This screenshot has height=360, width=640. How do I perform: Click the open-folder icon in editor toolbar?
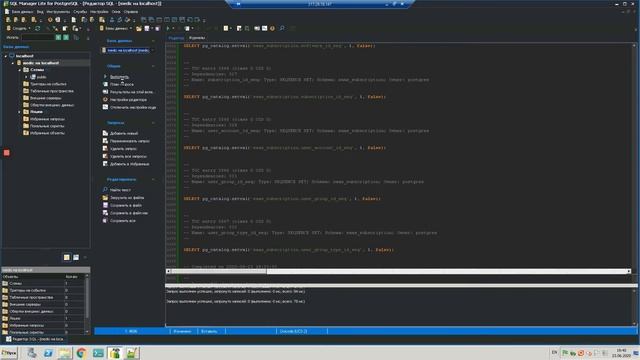139,29
